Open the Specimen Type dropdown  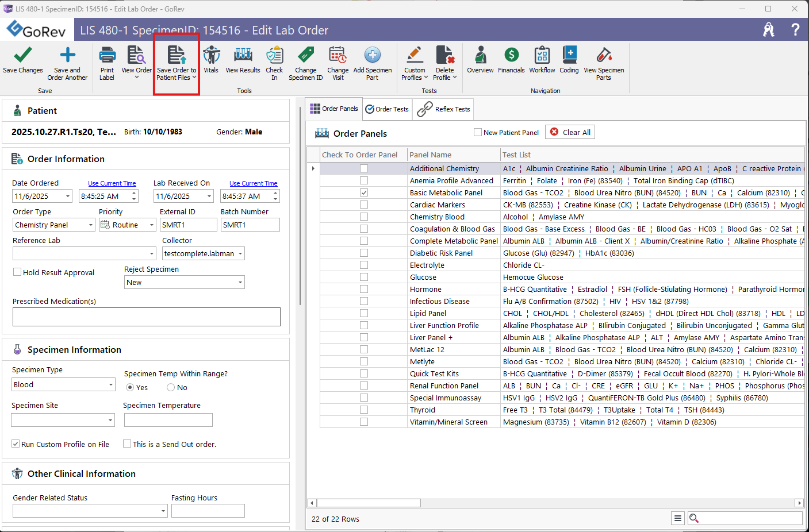click(x=111, y=385)
